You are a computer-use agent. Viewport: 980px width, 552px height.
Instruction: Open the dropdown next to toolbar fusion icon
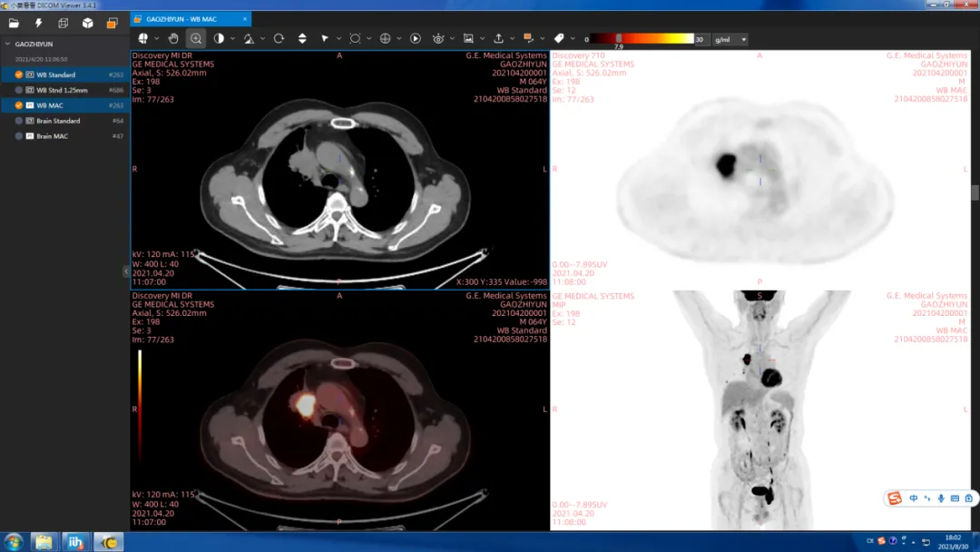pyautogui.click(x=543, y=39)
